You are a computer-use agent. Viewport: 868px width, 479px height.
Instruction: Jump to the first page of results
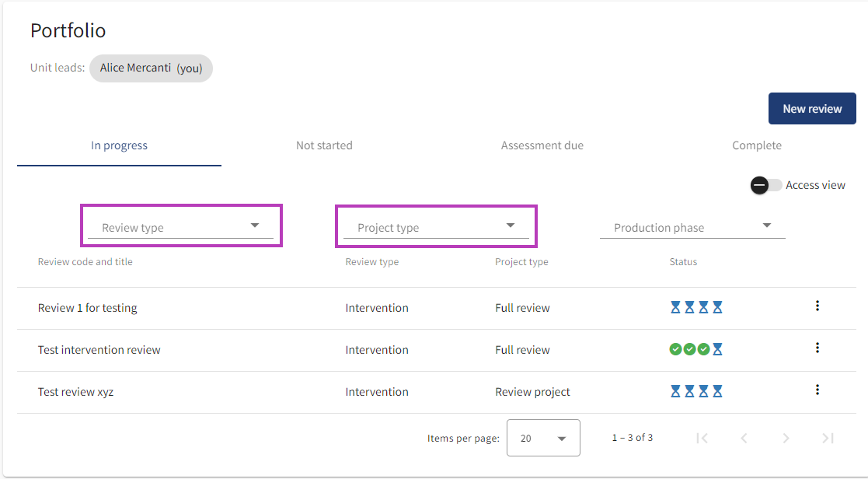702,438
